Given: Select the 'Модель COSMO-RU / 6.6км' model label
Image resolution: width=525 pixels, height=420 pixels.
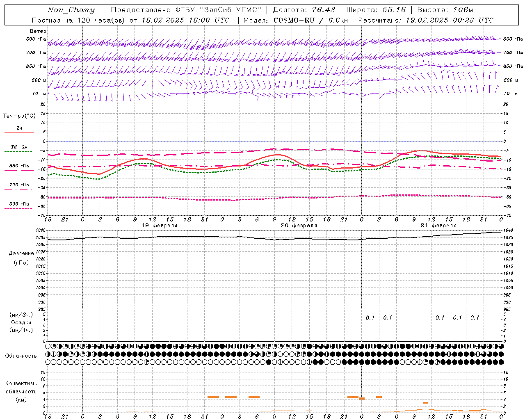Looking at the screenshot, I should (x=295, y=20).
